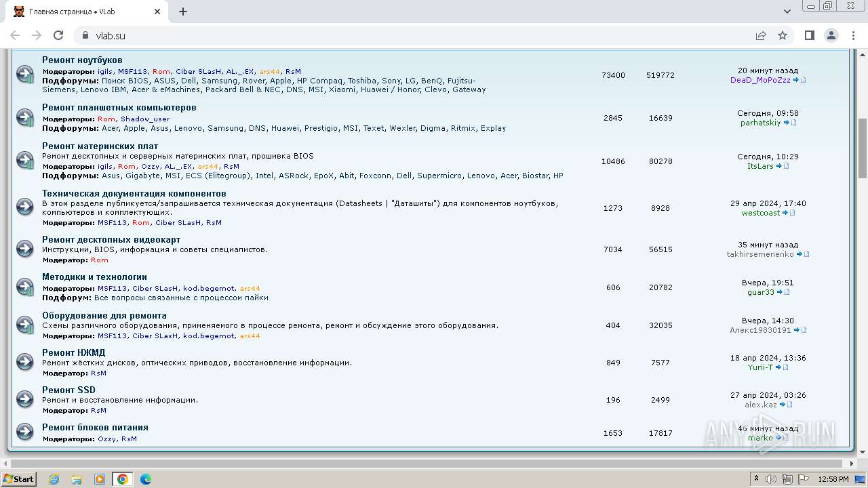Close the VLab browser tab

coord(157,12)
